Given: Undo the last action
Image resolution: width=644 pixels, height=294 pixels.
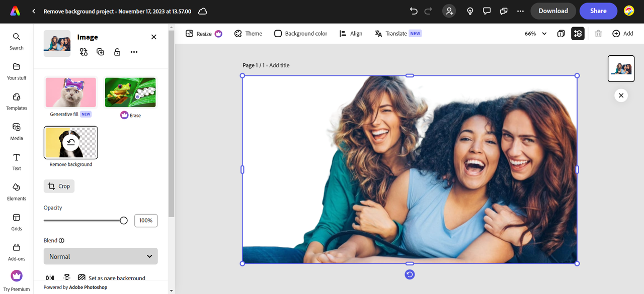Looking at the screenshot, I should [414, 11].
